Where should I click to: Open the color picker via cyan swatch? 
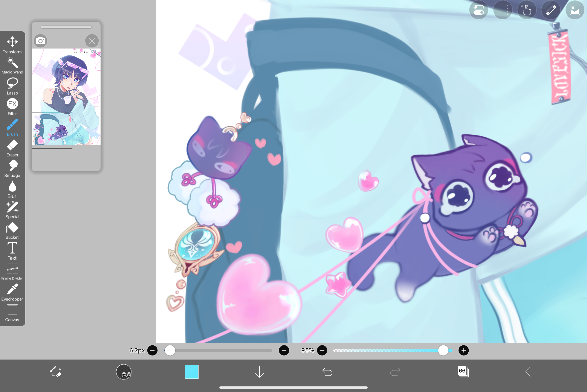[191, 372]
